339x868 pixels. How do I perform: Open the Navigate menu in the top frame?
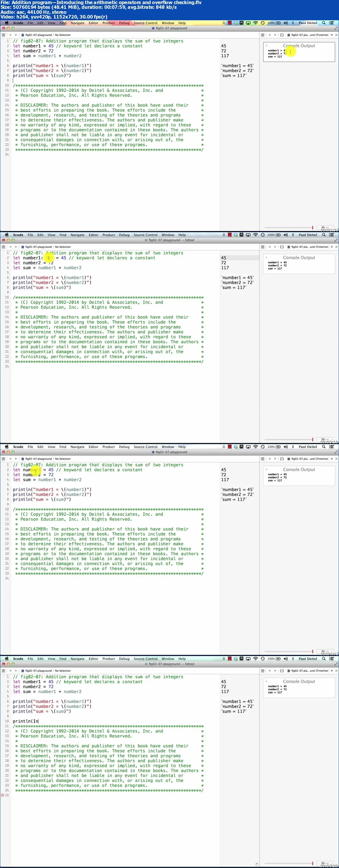78,23
